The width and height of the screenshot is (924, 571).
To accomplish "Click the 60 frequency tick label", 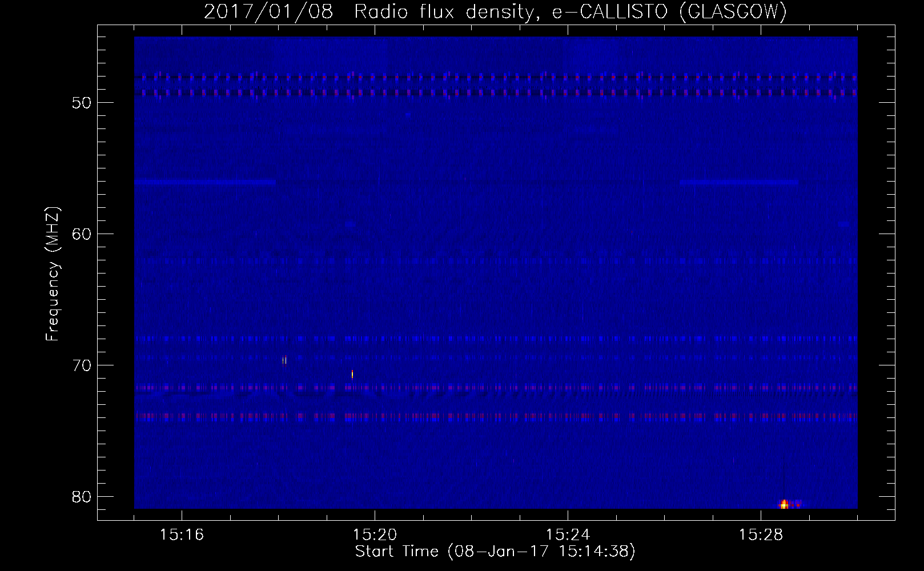I will pyautogui.click(x=82, y=235).
